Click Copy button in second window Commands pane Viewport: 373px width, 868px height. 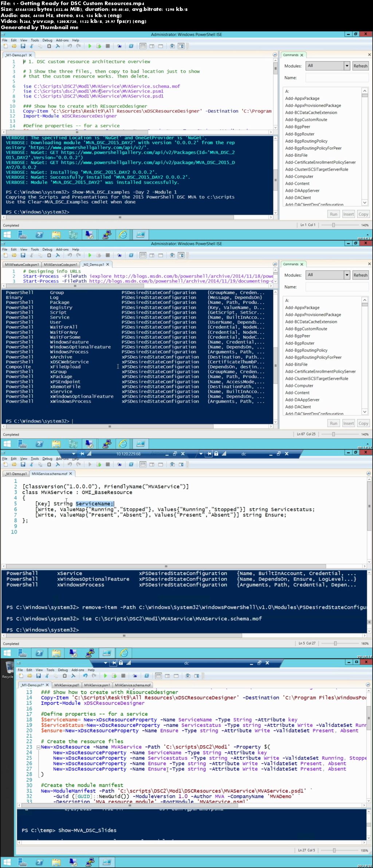(x=363, y=423)
